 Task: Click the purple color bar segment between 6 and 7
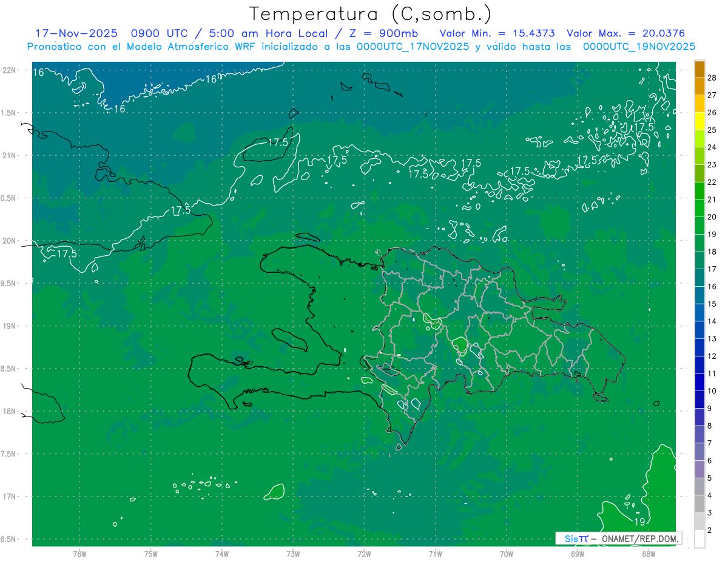(x=700, y=452)
